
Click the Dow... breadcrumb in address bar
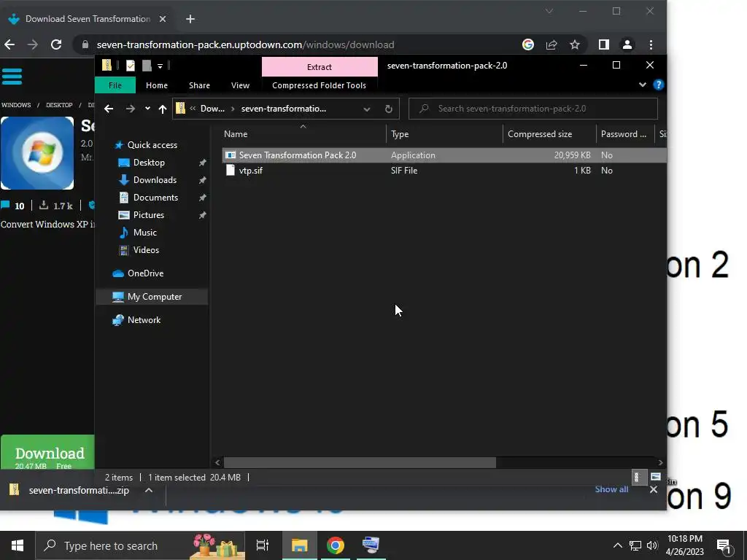click(212, 109)
